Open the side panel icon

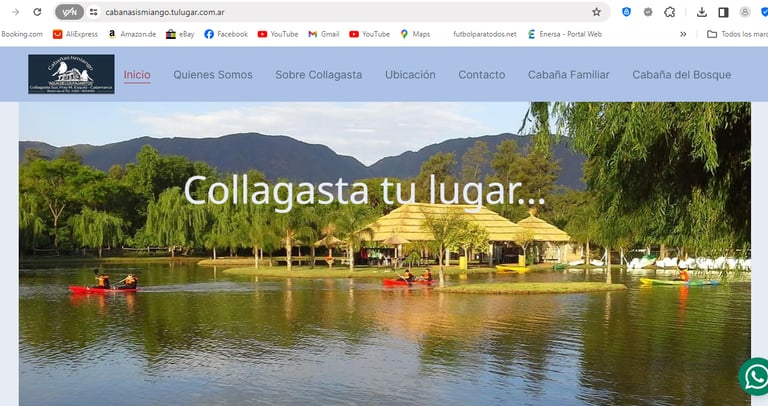click(x=723, y=12)
